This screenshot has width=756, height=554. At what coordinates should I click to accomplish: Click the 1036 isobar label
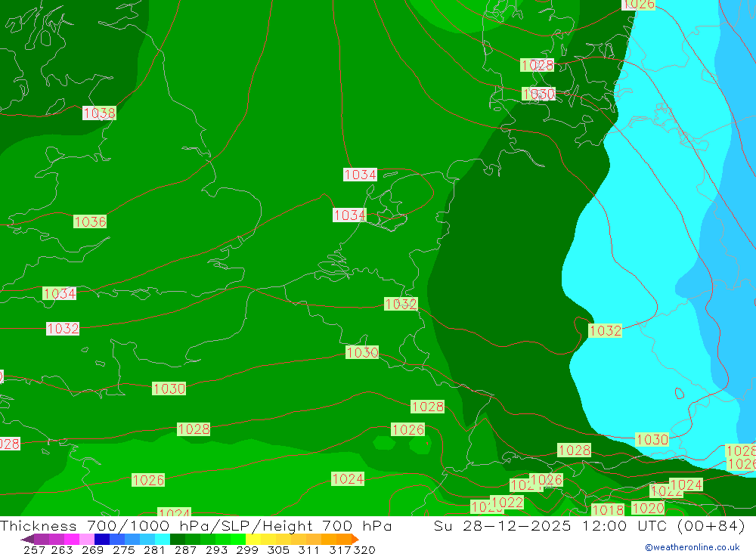point(90,221)
